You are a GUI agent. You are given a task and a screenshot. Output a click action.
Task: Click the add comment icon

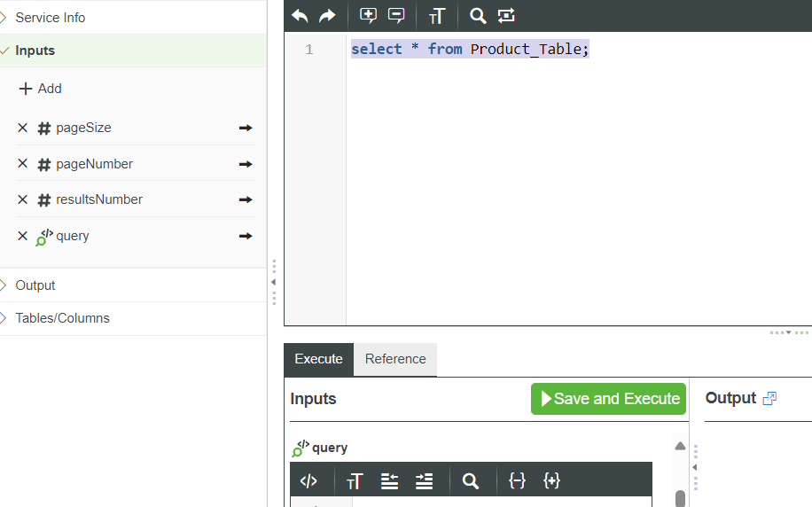point(368,15)
